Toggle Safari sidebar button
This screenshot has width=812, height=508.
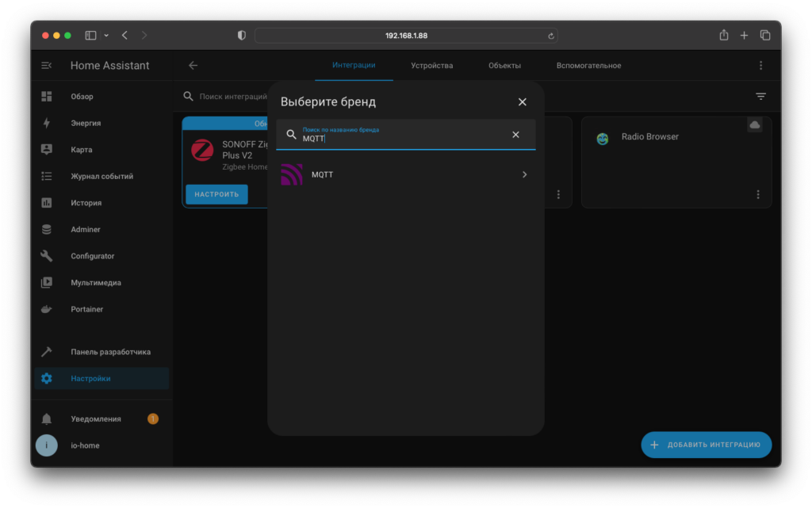tap(90, 35)
